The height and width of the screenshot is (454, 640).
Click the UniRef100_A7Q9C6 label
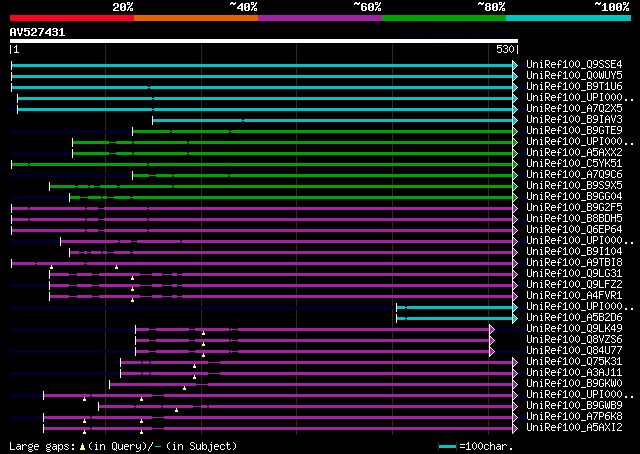click(x=574, y=175)
